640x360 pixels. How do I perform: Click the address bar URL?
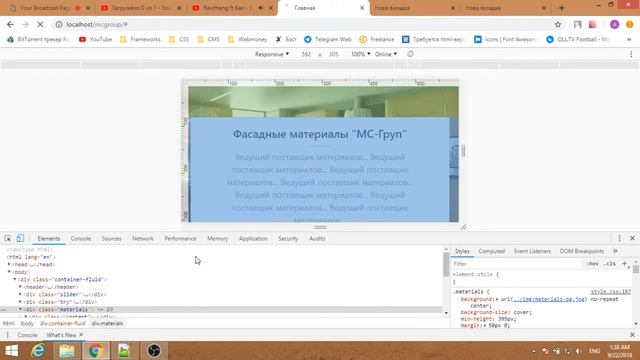coord(97,24)
